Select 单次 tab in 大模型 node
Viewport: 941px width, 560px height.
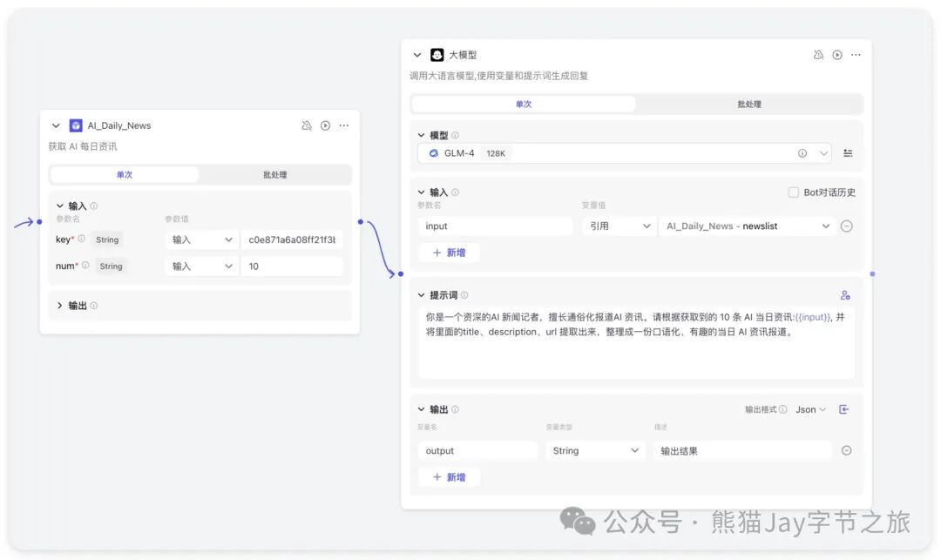(x=524, y=104)
